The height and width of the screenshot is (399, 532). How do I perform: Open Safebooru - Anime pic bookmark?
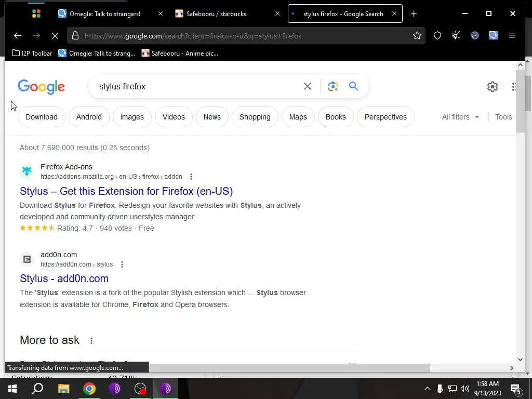pyautogui.click(x=180, y=54)
